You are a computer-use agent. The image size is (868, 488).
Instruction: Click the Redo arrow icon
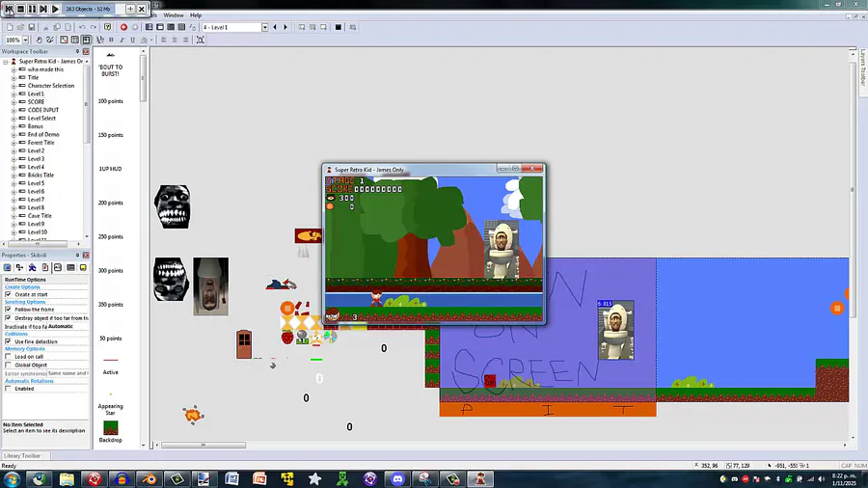click(x=93, y=27)
